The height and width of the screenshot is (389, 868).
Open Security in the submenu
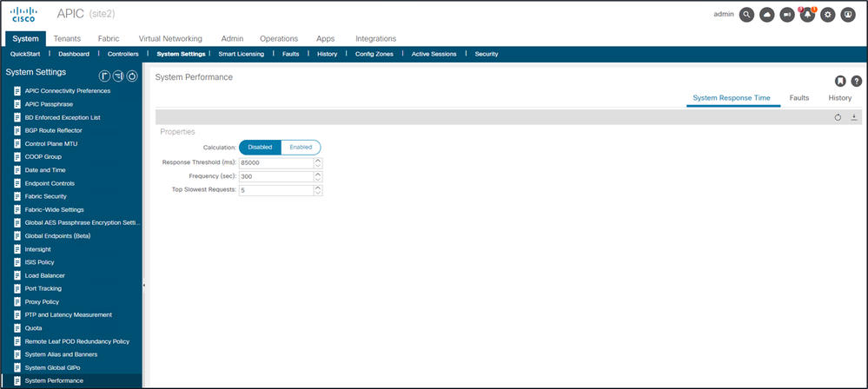pyautogui.click(x=487, y=54)
